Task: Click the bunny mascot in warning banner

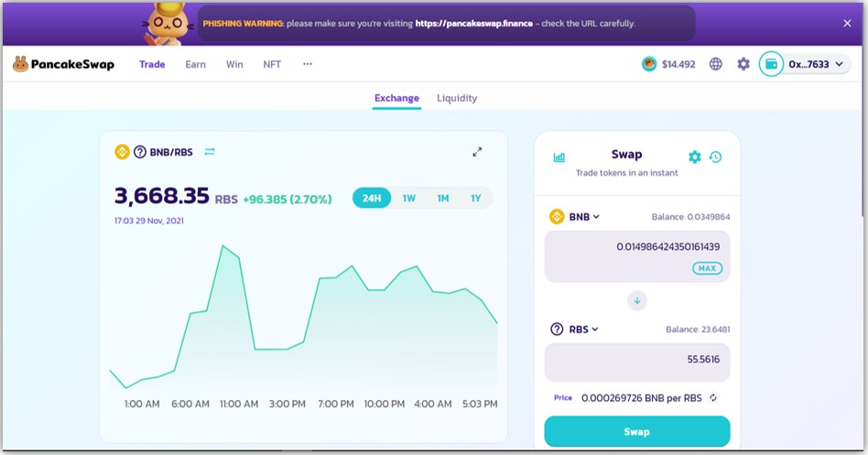Action: pos(168,24)
